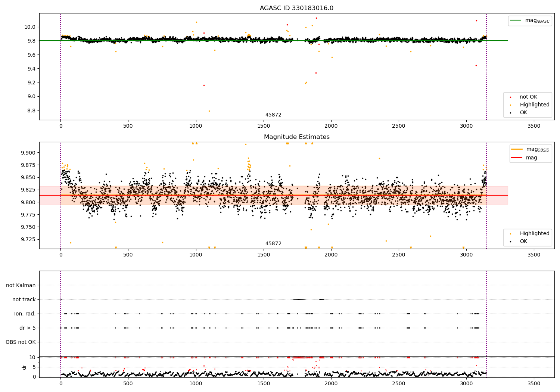Click green line sample beside mag AGASC legend
This screenshot has height=392, width=560.
[516, 21]
